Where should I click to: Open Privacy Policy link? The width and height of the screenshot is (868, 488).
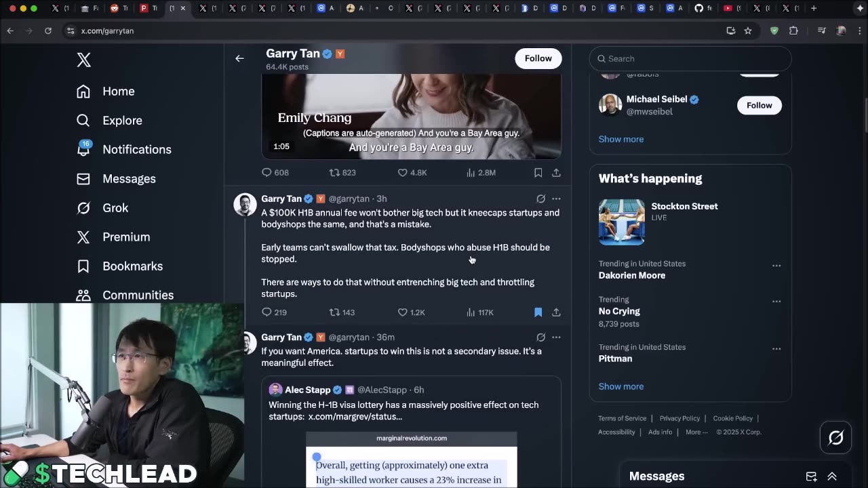click(x=679, y=418)
